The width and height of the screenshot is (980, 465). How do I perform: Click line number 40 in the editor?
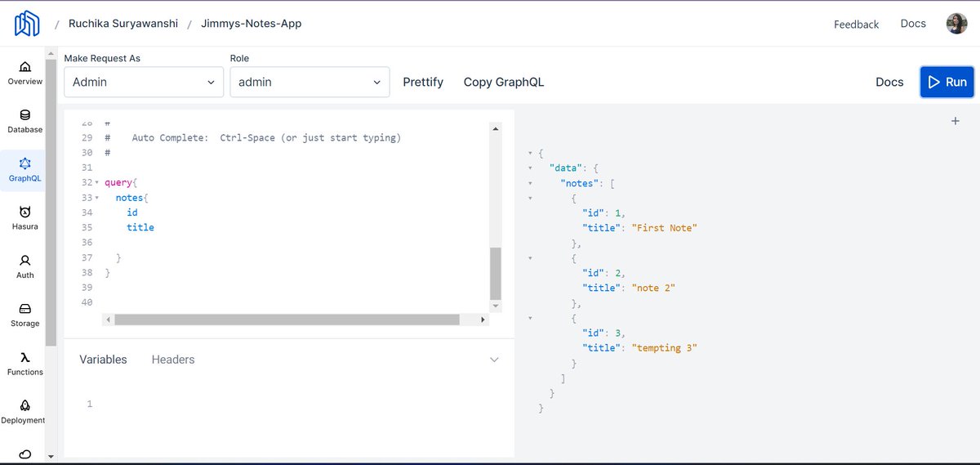[x=87, y=302]
